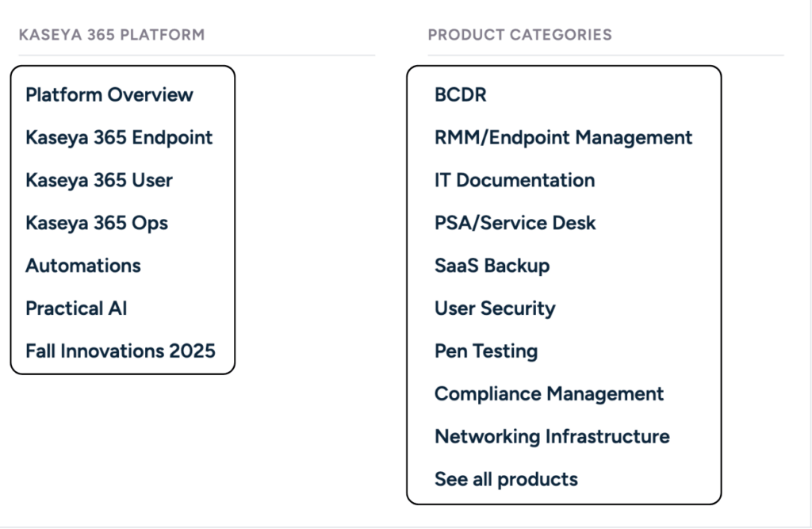Choose PSA/Service Desk
The width and height of the screenshot is (812, 529).
[515, 224]
